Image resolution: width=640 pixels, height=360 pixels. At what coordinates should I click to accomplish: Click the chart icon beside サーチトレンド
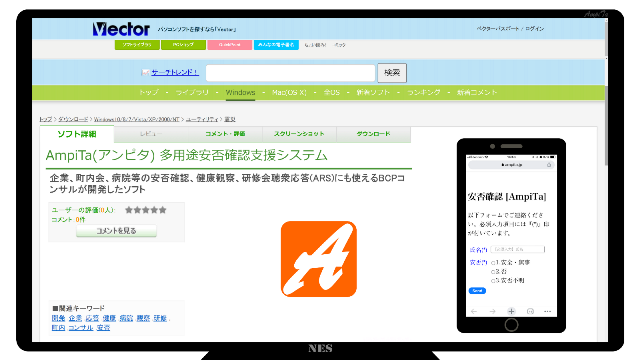coord(145,73)
